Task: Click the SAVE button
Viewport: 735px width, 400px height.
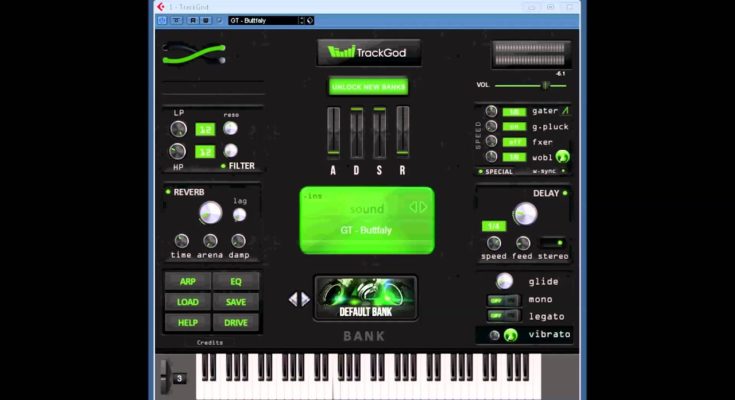Action: (x=236, y=302)
